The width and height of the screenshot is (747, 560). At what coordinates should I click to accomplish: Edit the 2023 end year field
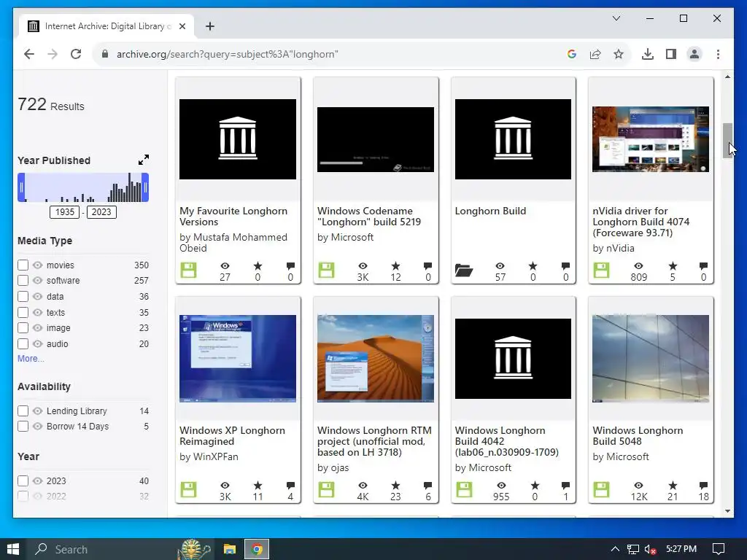coord(101,212)
